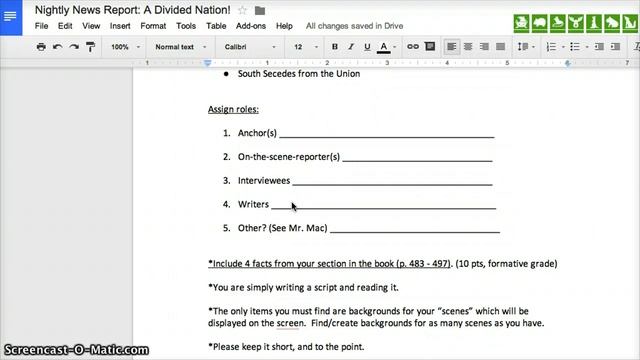Expand the line spacing dropdown arrow

[x=533, y=47]
